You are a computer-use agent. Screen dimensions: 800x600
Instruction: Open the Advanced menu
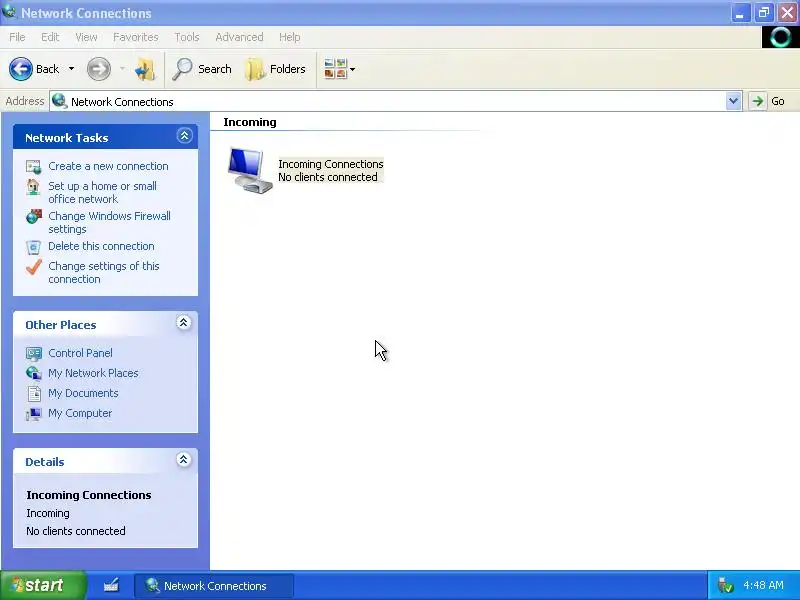[x=239, y=37]
